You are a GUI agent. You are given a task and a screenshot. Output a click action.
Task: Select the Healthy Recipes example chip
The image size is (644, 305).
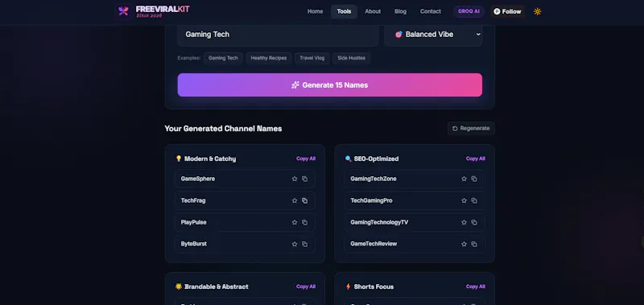[x=269, y=58]
